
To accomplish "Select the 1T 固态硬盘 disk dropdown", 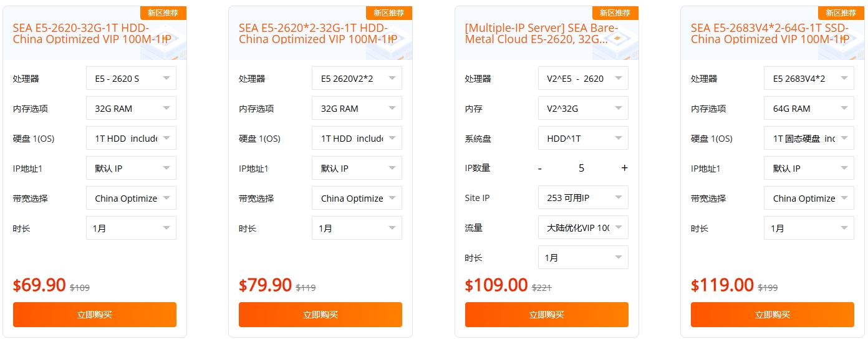I will [x=809, y=139].
